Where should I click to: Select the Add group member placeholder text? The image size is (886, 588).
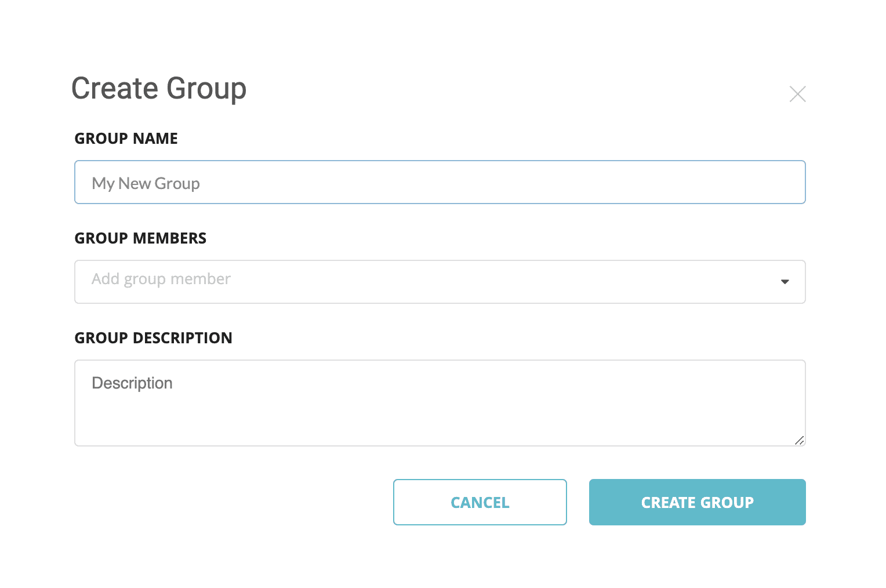click(161, 279)
